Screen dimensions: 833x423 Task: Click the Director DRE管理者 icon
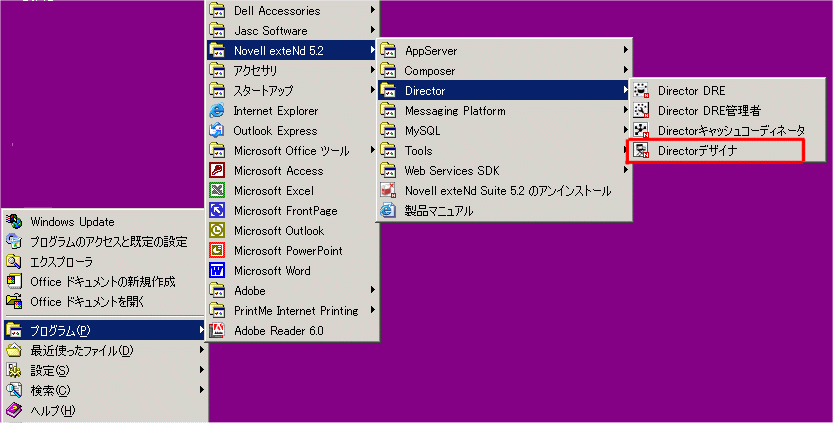[x=641, y=111]
